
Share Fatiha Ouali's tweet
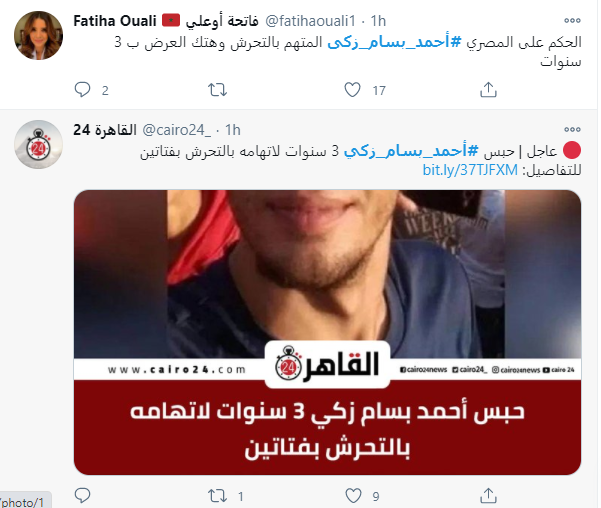pyautogui.click(x=488, y=90)
